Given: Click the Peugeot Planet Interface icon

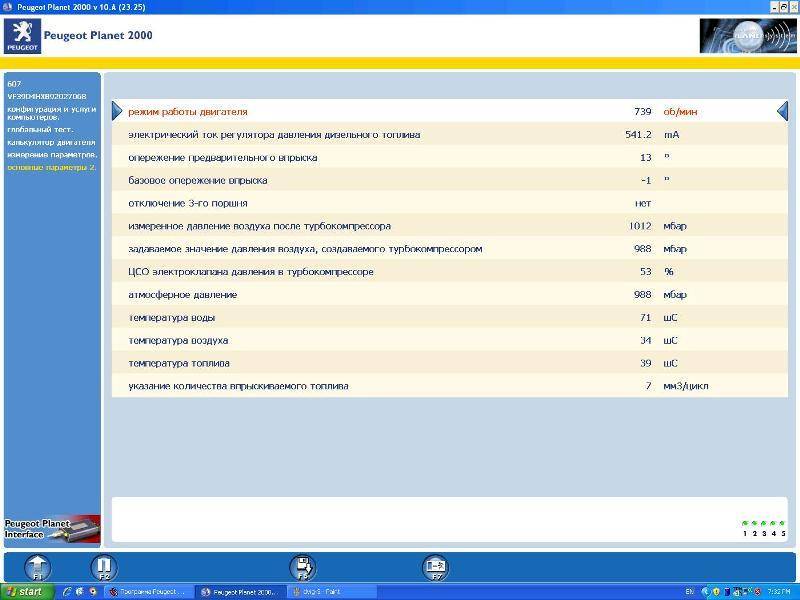Looking at the screenshot, I should point(51,529).
